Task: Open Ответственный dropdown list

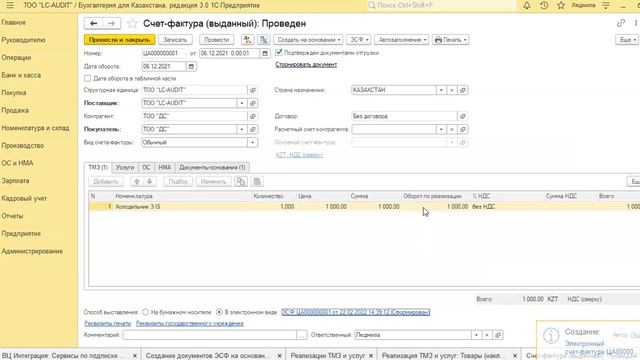Action: coord(476,335)
